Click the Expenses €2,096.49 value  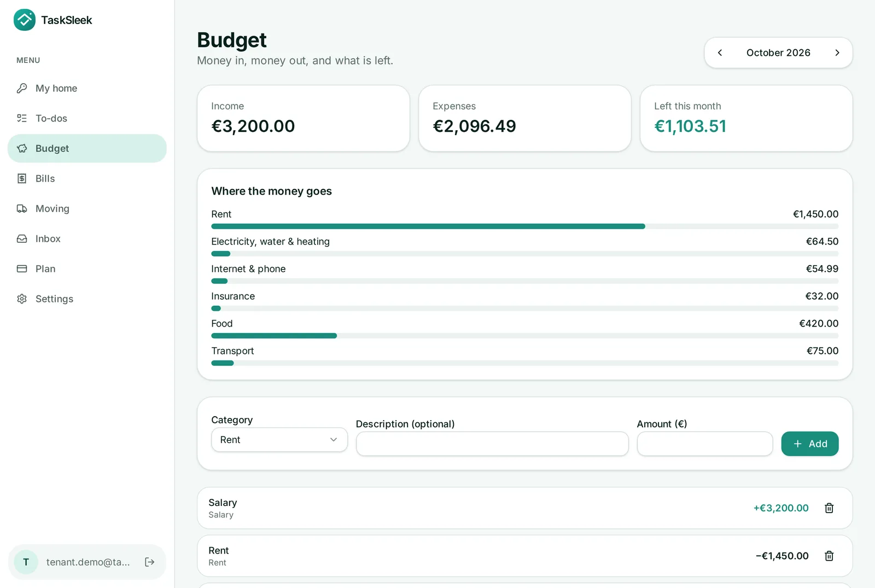coord(475,126)
